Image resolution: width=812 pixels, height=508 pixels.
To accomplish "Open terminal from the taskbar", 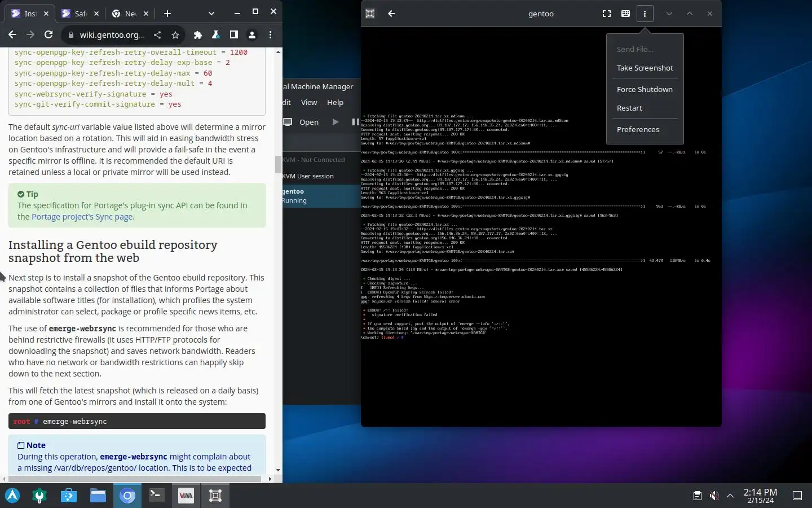I will click(x=156, y=496).
